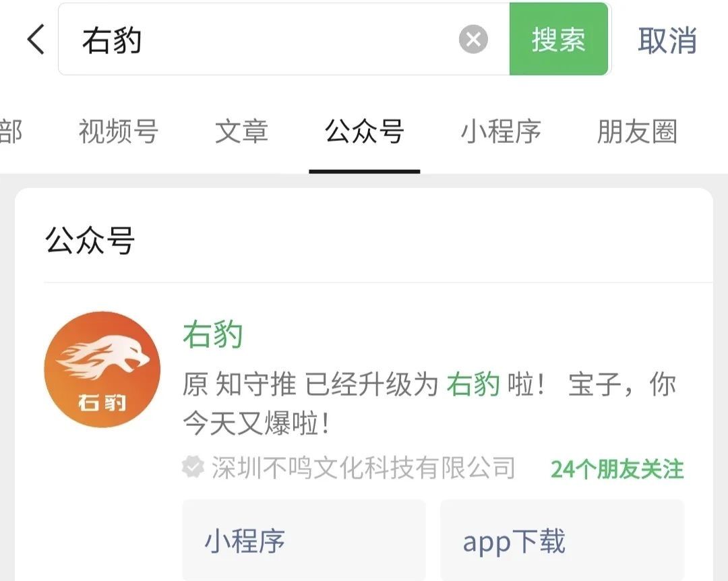This screenshot has height=581, width=728.
Task: Open the app下载 shortcut button
Action: pyautogui.click(x=562, y=540)
